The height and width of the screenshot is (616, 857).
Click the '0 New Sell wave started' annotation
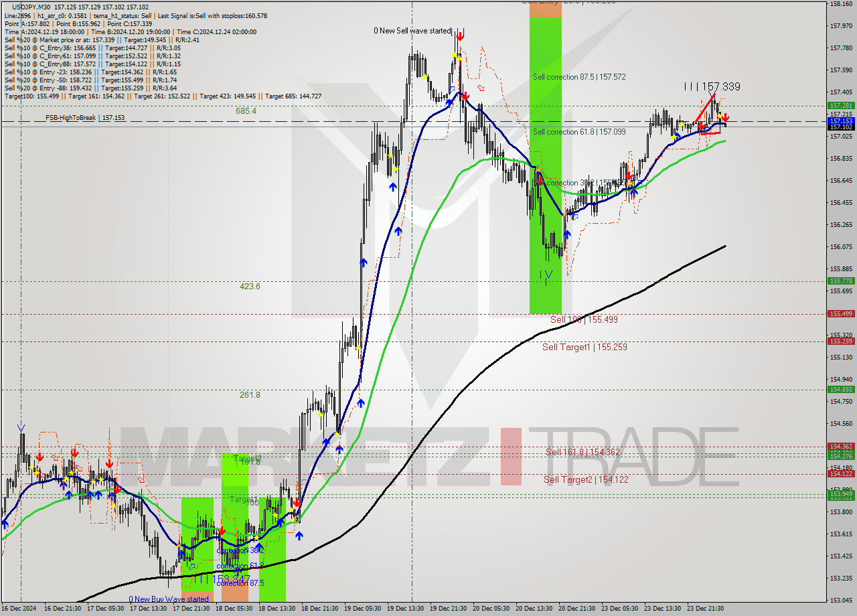point(412,31)
